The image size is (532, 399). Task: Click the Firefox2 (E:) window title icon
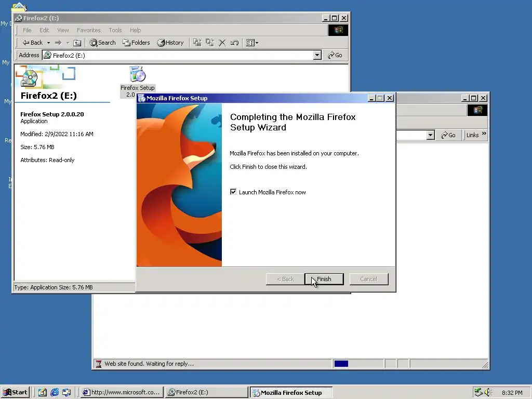pos(19,18)
